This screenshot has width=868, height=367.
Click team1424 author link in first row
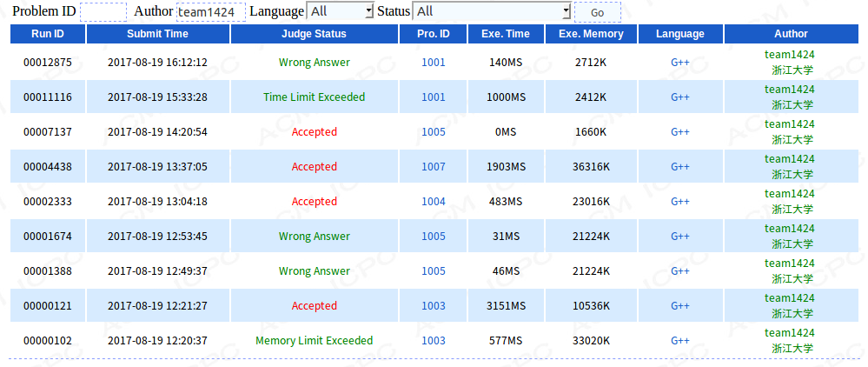tap(790, 55)
